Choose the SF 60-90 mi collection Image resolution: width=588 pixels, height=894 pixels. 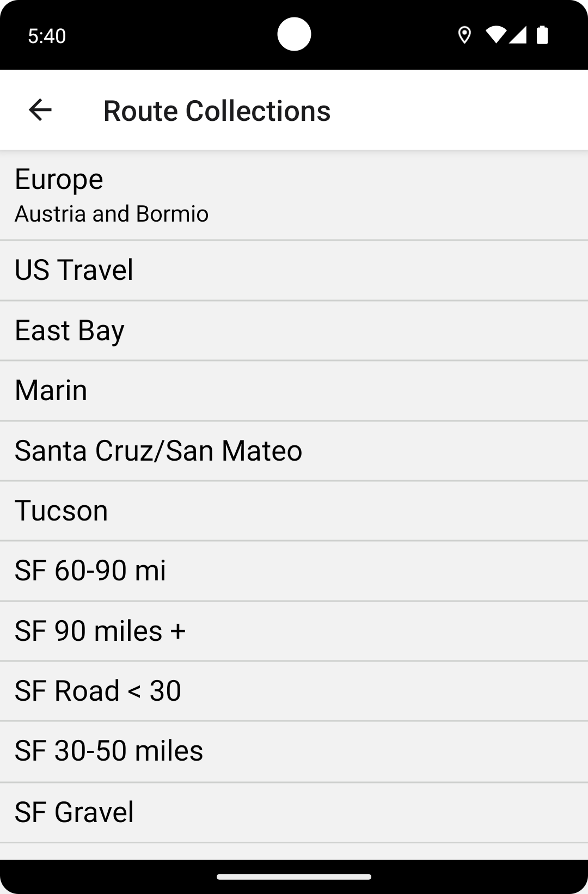coord(294,571)
